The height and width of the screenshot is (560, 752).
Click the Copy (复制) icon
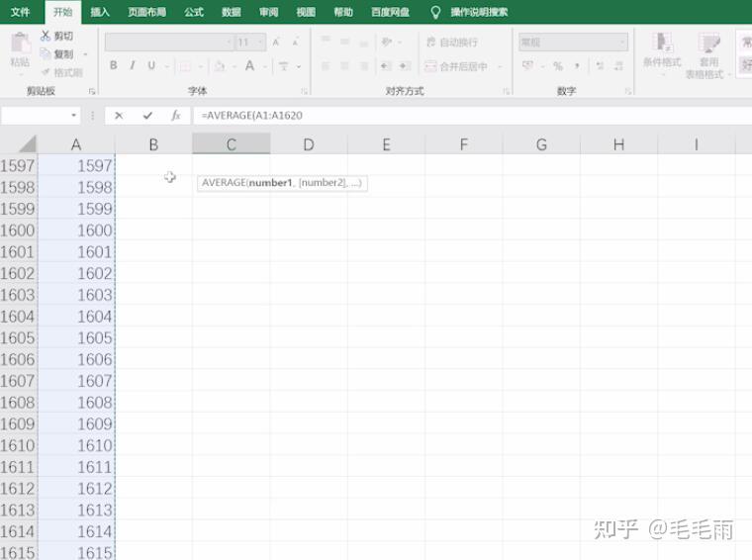point(46,53)
